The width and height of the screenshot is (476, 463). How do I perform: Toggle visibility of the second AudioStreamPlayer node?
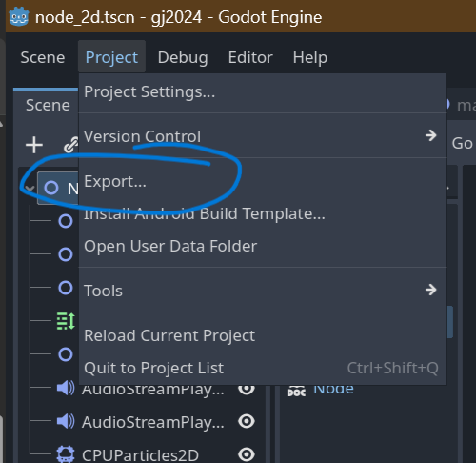point(247,421)
